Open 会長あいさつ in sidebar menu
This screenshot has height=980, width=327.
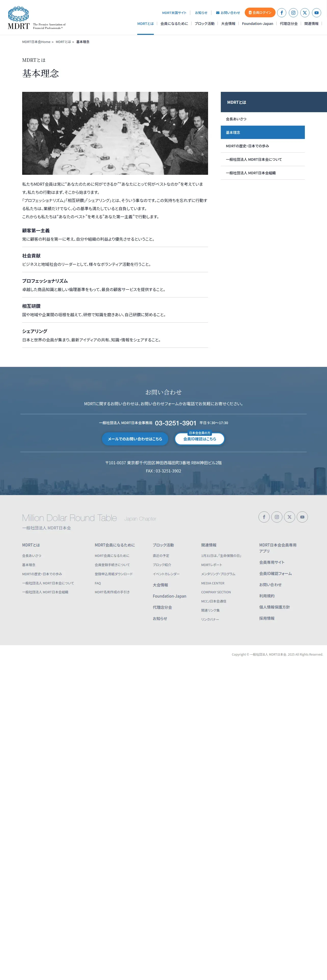tap(263, 119)
